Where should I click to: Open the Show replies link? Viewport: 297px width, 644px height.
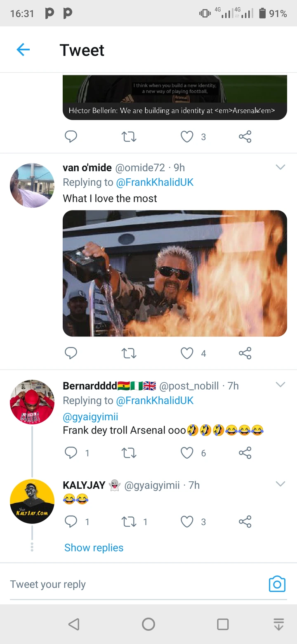(x=94, y=548)
